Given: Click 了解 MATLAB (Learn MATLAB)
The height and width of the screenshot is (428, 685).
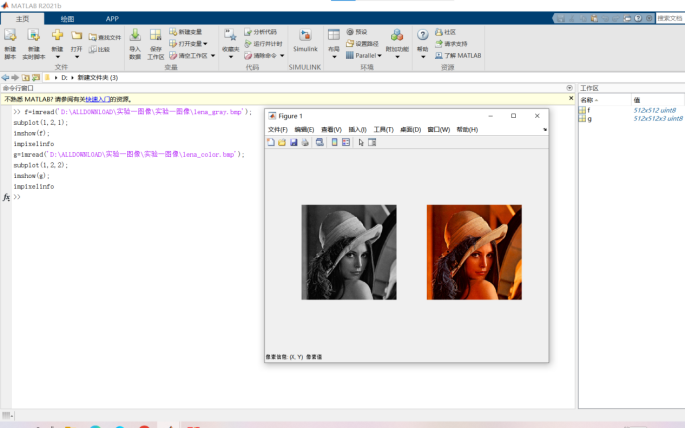Looking at the screenshot, I should (458, 55).
